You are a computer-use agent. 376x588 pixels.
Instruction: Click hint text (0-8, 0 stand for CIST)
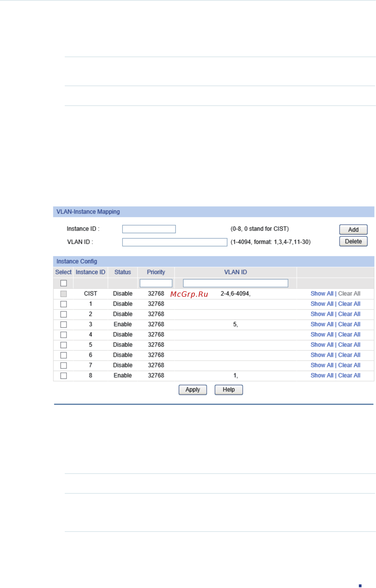tap(260, 229)
